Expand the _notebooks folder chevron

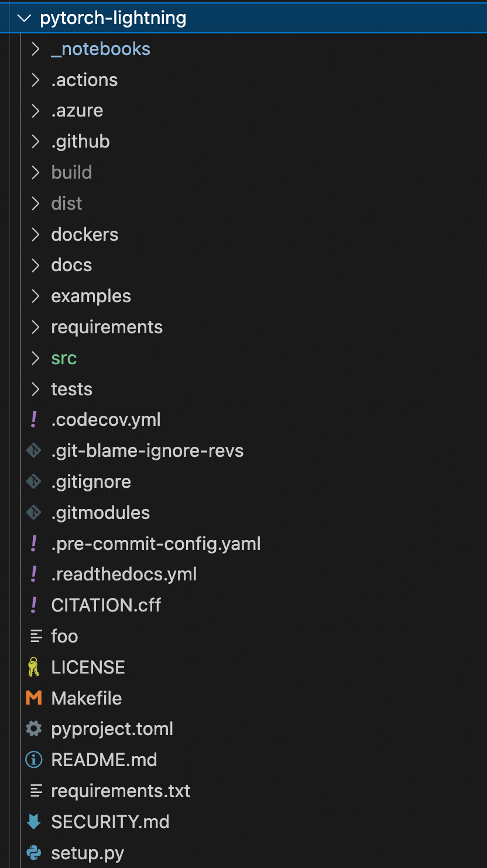[x=36, y=49]
